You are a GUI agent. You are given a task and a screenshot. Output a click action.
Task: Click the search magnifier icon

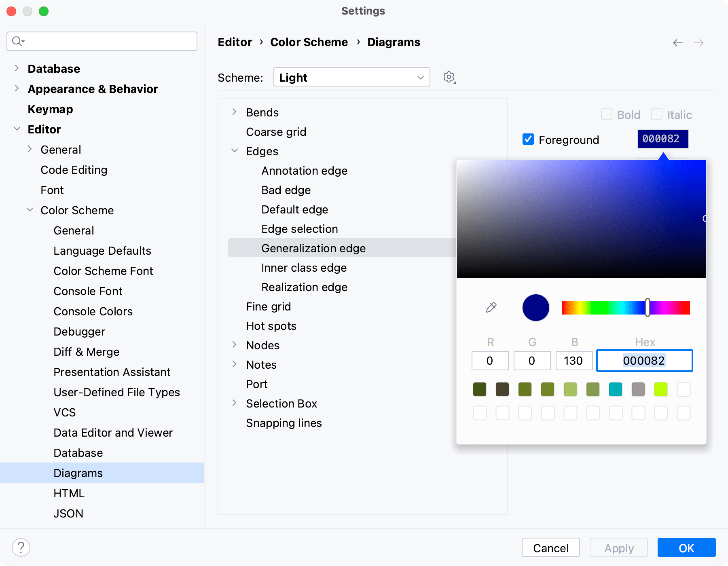coord(17,41)
